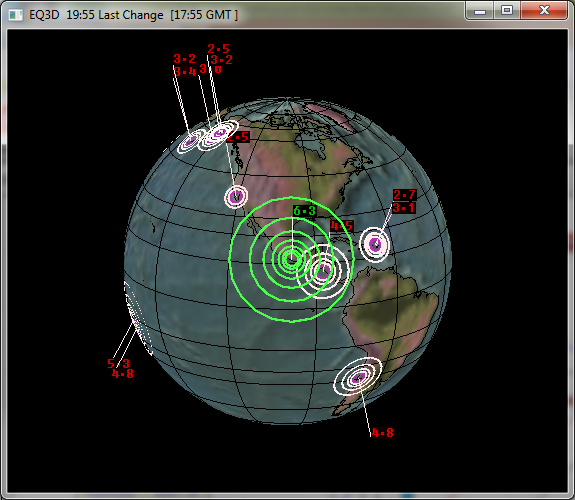Select the 2.7 magnitude label
Screen dimensions: 575x500
(x=404, y=195)
